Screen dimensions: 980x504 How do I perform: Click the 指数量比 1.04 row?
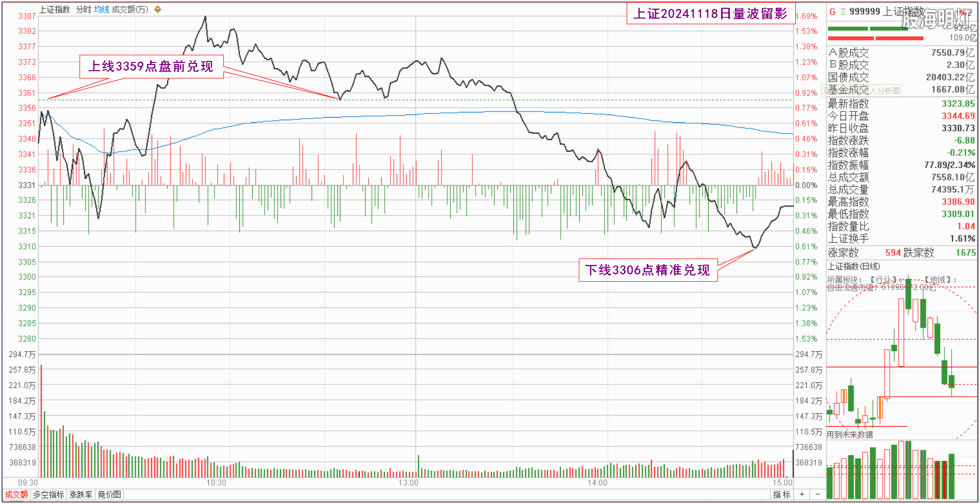pos(901,226)
